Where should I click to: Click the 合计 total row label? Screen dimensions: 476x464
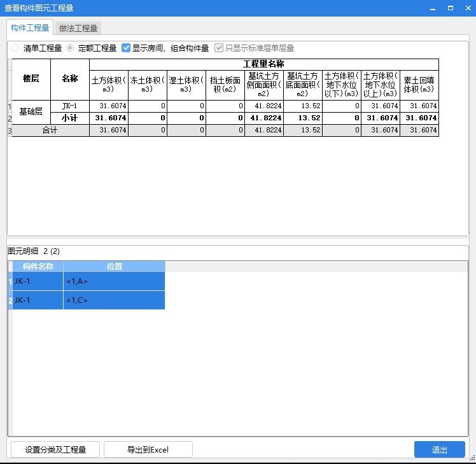point(50,130)
